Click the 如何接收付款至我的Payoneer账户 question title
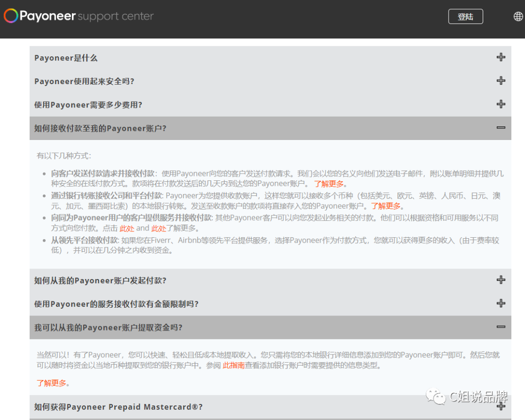 click(101, 128)
